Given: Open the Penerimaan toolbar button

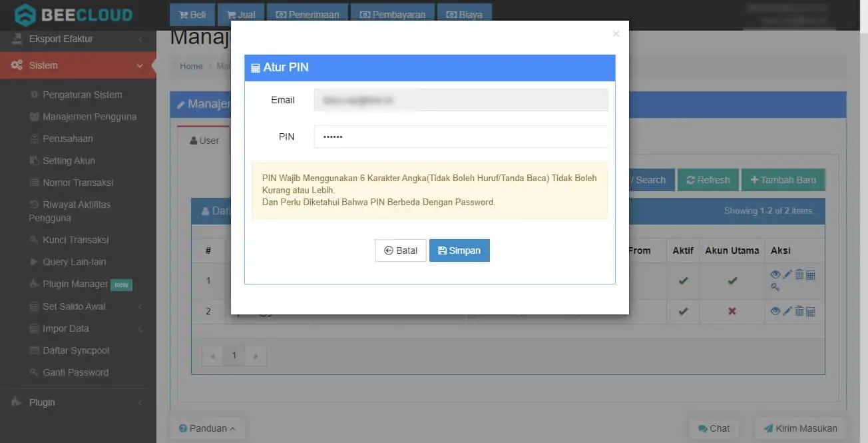Looking at the screenshot, I should point(307,15).
